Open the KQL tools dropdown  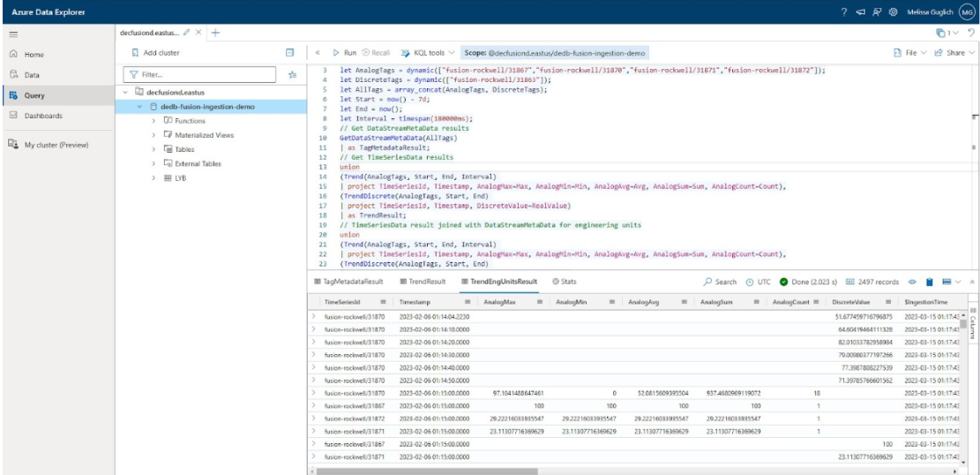[428, 53]
